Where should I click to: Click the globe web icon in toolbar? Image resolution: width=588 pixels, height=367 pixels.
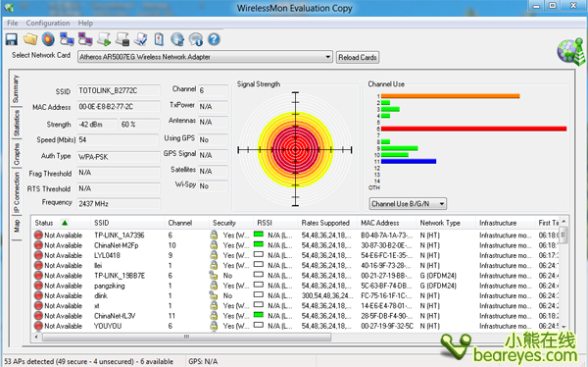pos(177,39)
